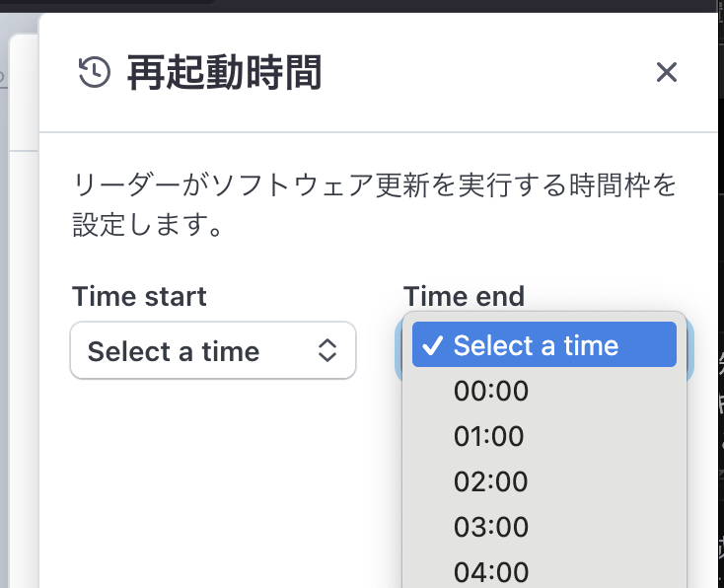Click the dimmed page left of the dialog

(20, 296)
